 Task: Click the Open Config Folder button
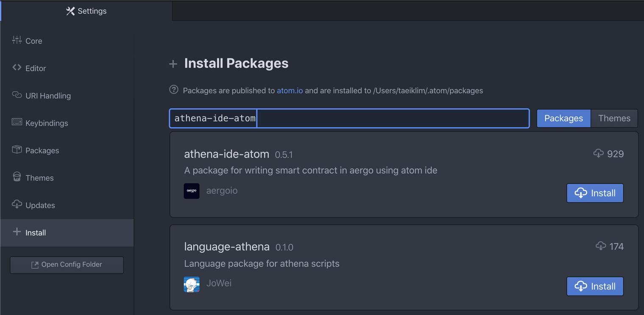click(x=67, y=265)
